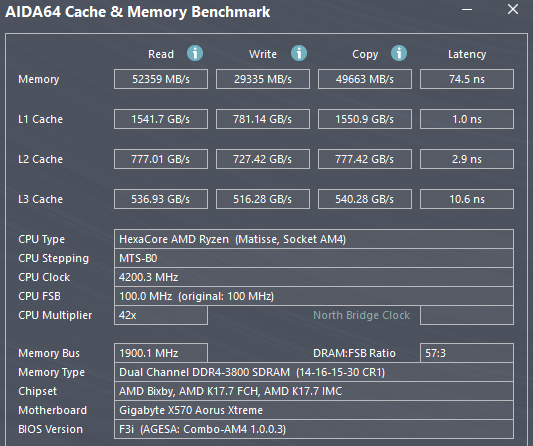533x446 pixels.
Task: Click the Write column info icon
Action: coord(299,53)
